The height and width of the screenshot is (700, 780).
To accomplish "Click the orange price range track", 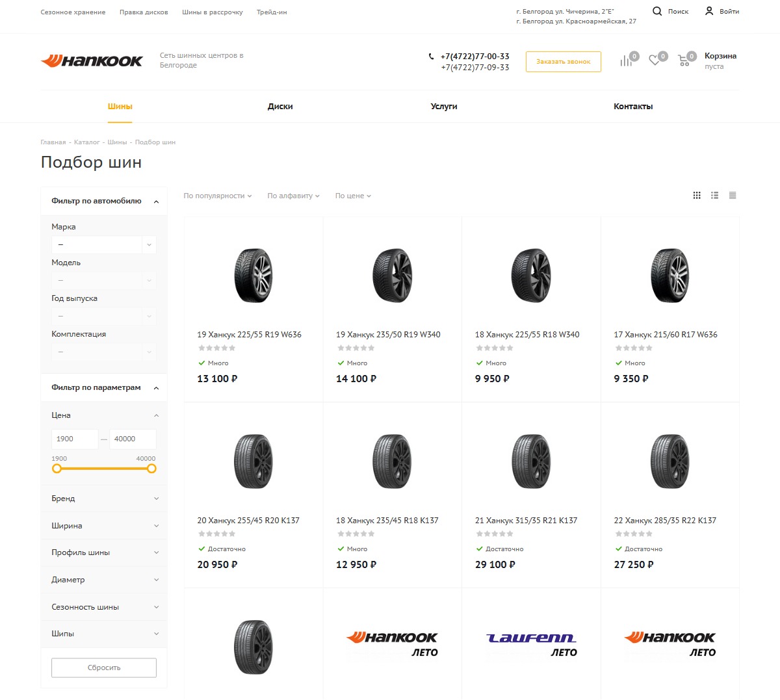I will (x=104, y=469).
